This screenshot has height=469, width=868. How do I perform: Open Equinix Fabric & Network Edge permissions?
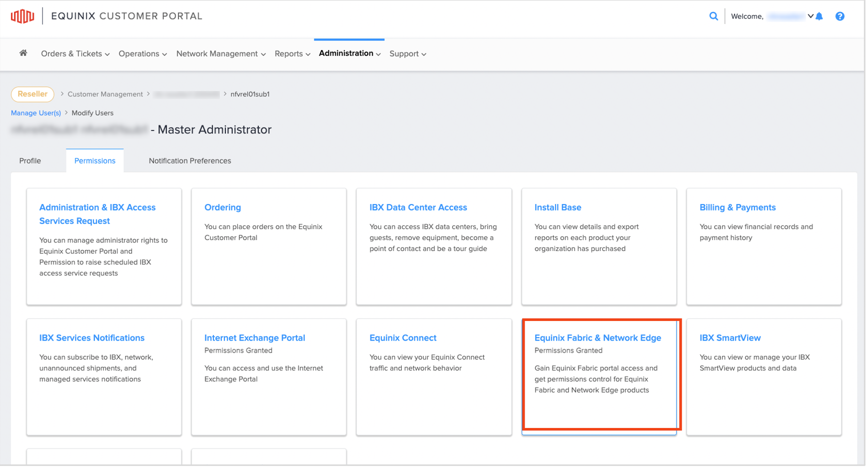point(599,377)
